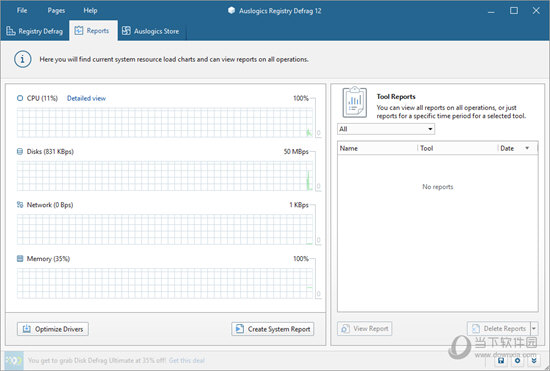The width and height of the screenshot is (550, 371).
Task: Click the info circle icon
Action: 23,59
